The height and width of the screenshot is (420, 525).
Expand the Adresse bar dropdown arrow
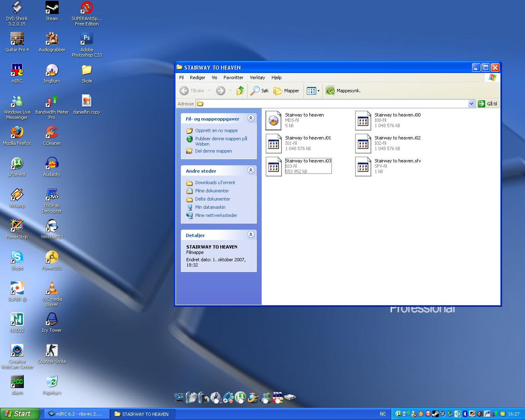tap(471, 104)
